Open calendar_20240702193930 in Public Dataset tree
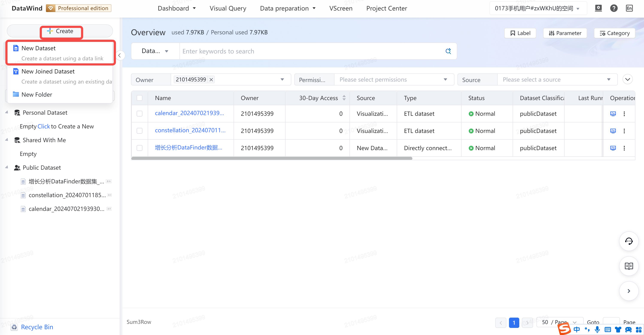The height and width of the screenshot is (335, 644). click(x=66, y=209)
